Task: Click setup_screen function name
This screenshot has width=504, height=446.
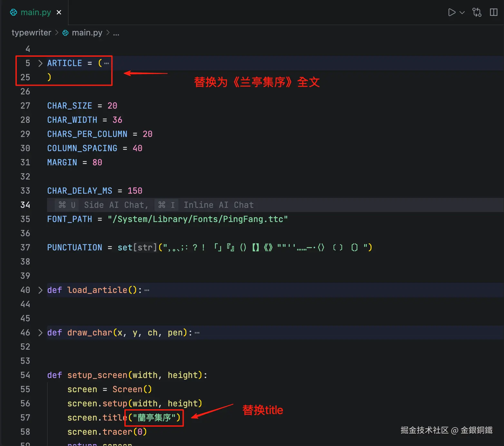Action: click(97, 375)
